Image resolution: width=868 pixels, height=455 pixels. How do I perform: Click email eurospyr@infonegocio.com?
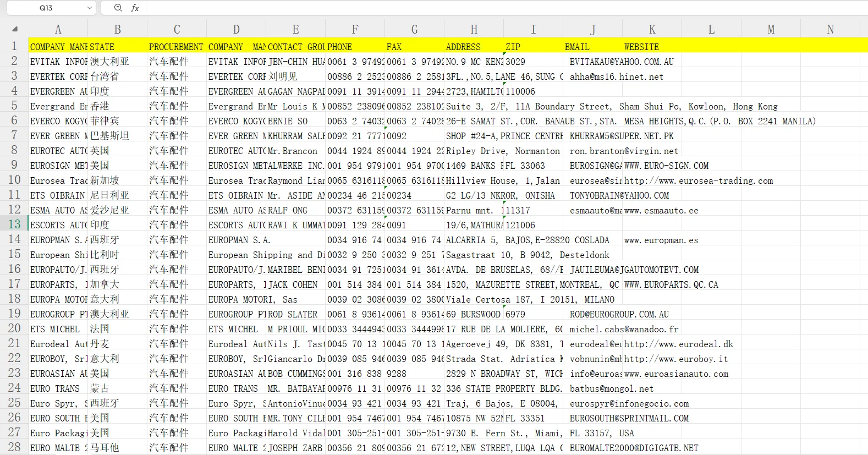pos(629,403)
